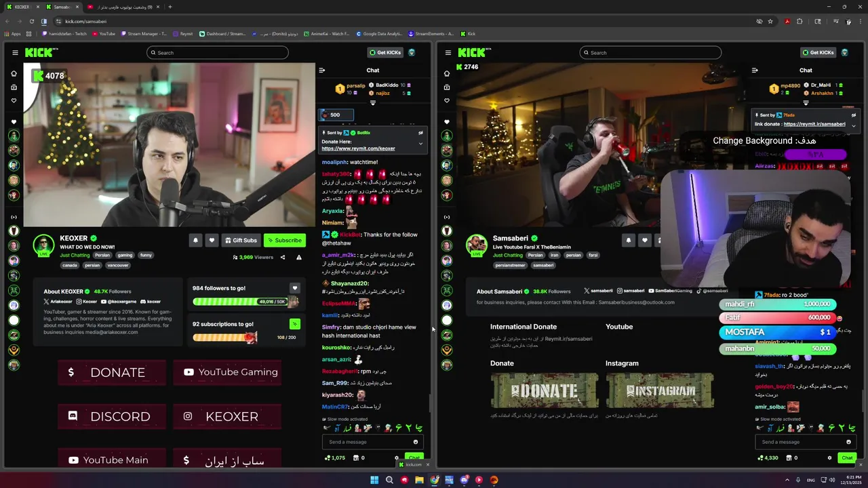Image resolution: width=868 pixels, height=488 pixels.
Task: Expand the pinned message in KEOXER chat
Action: [420, 143]
